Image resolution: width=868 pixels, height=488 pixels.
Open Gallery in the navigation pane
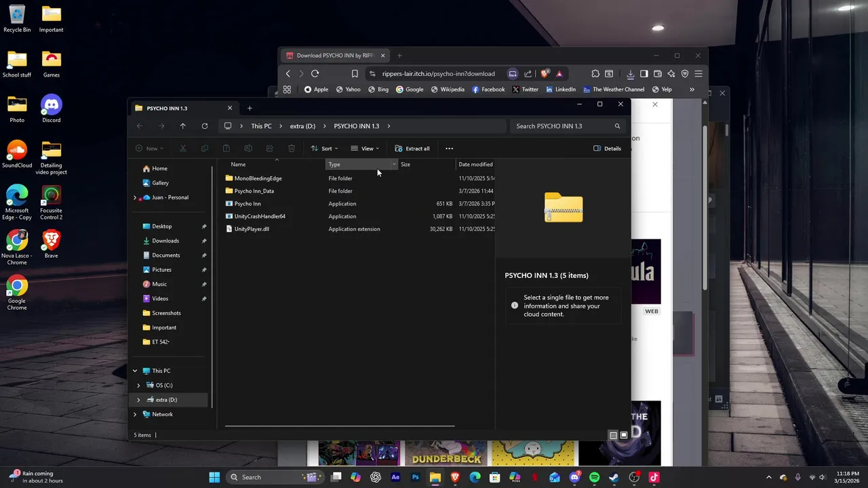[x=160, y=183]
